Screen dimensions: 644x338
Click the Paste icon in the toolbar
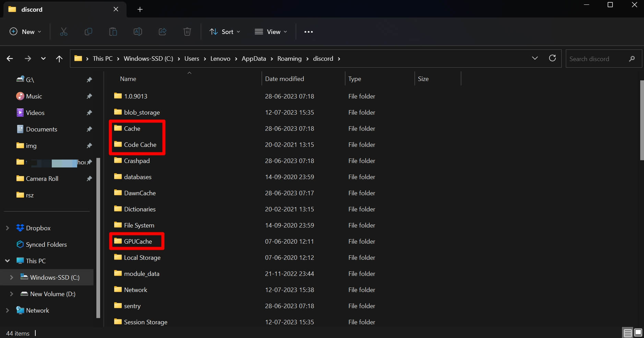[113, 32]
